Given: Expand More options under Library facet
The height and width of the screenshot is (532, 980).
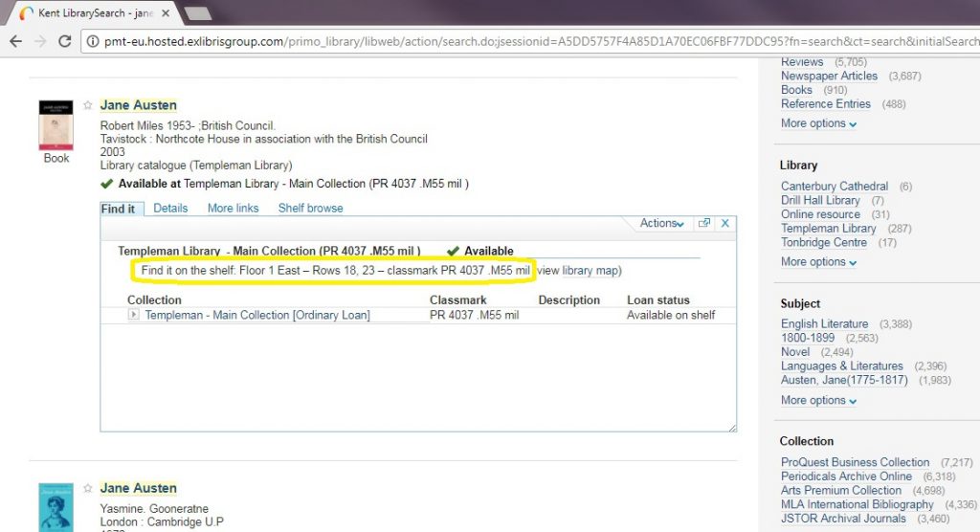Looking at the screenshot, I should tap(818, 262).
